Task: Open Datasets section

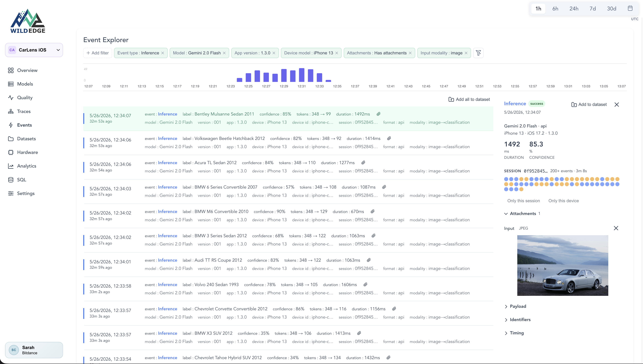Action: 22,139
